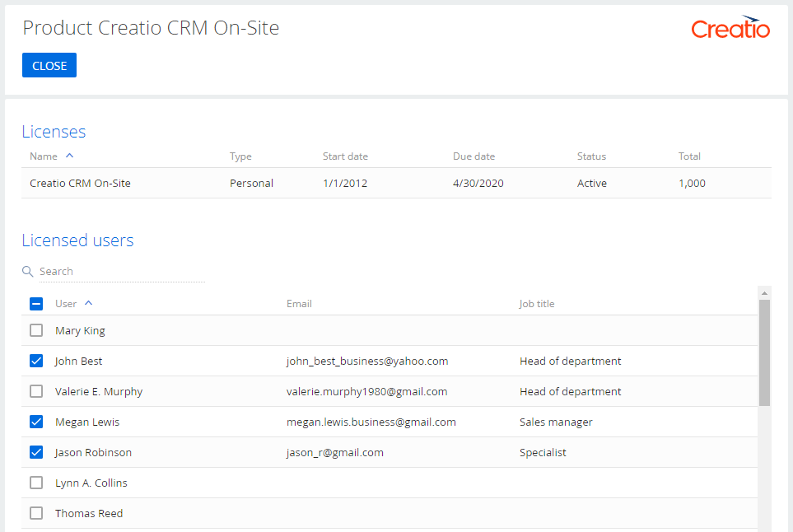
Task: Sort licenses by Start date column
Action: click(x=345, y=156)
